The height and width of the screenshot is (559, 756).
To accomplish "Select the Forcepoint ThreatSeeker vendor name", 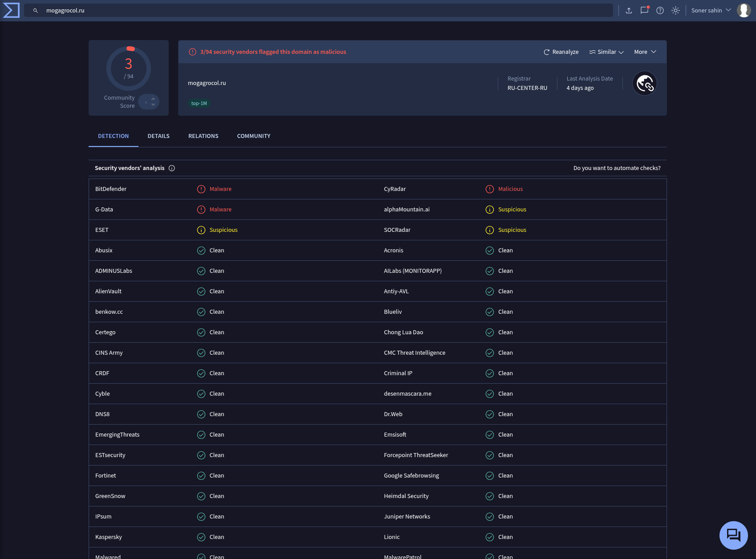I will (416, 455).
